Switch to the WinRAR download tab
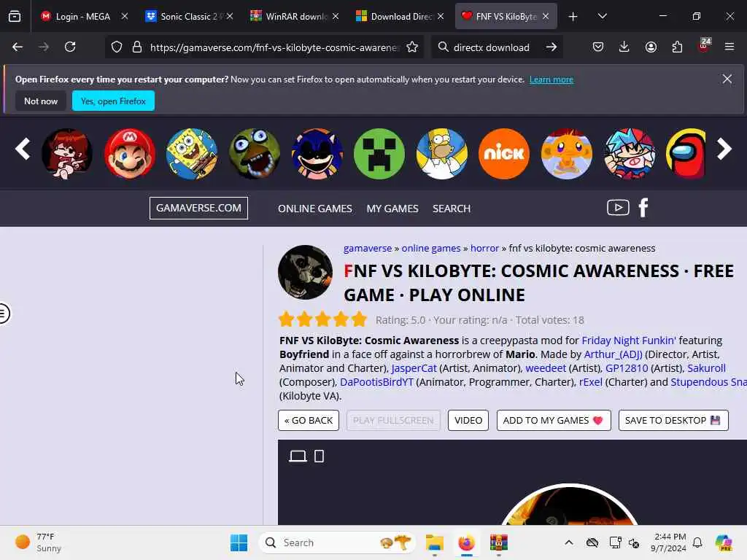 pyautogui.click(x=294, y=17)
